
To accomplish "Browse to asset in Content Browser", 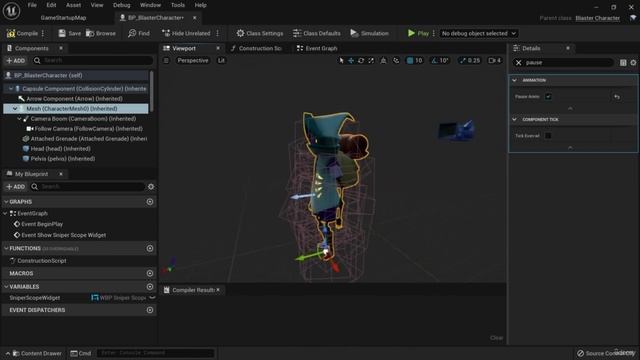I will (101, 33).
